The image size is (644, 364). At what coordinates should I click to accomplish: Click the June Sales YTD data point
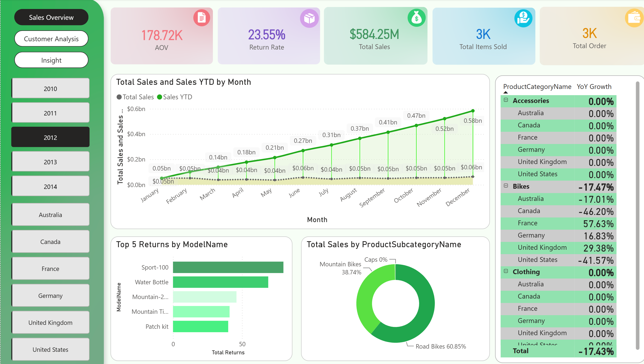click(303, 151)
